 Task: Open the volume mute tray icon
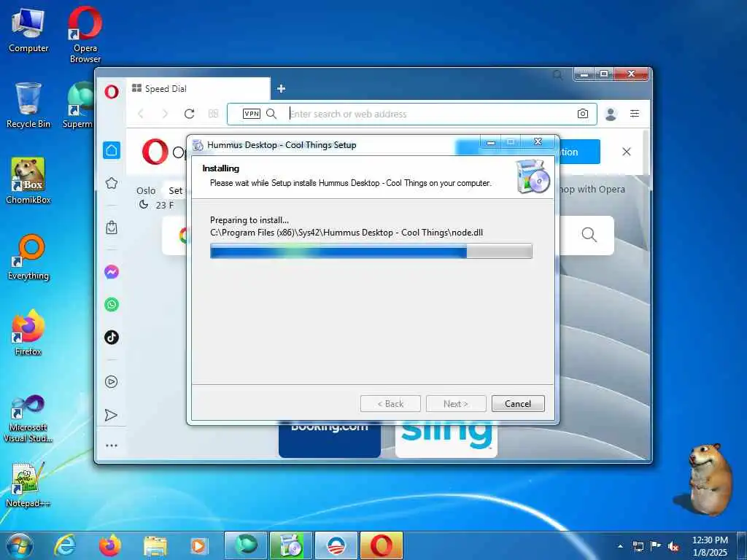pyautogui.click(x=673, y=546)
